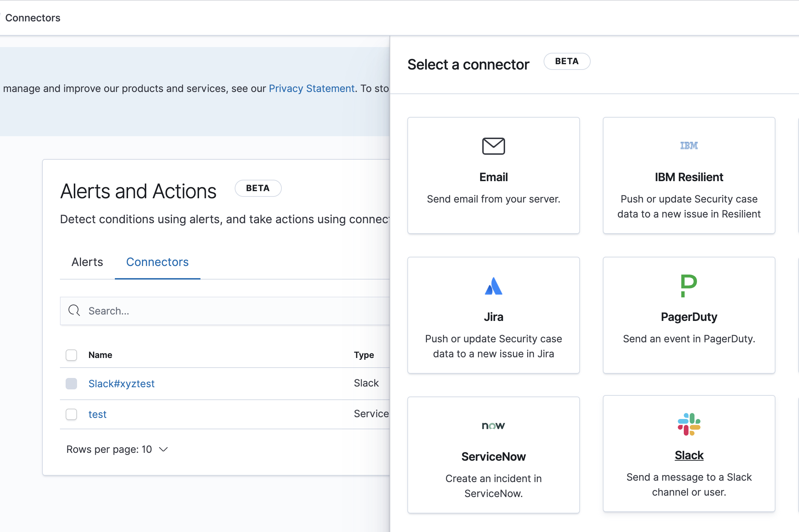The height and width of the screenshot is (532, 799).
Task: Toggle the select-all checkbox beside Name
Action: (x=71, y=355)
